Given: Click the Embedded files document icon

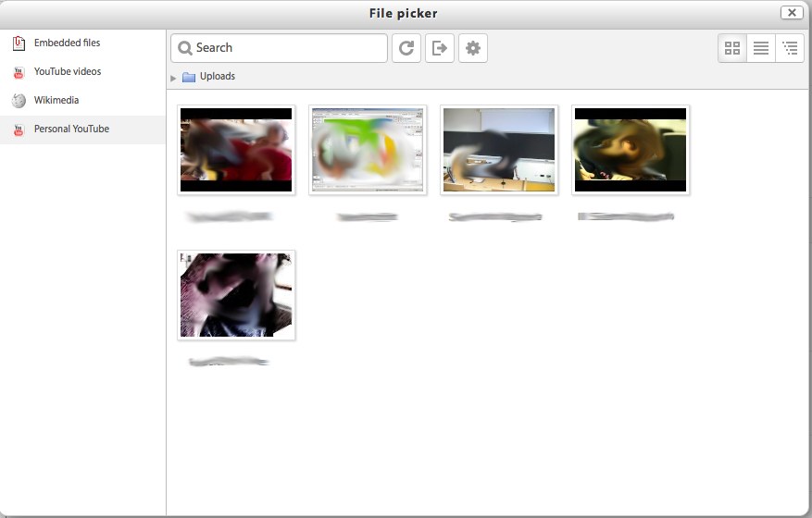Looking at the screenshot, I should 19,43.
